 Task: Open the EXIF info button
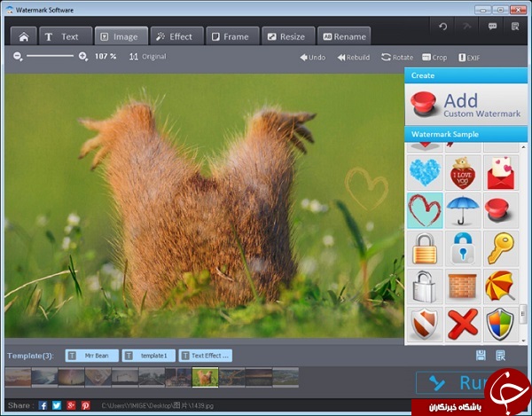(469, 58)
